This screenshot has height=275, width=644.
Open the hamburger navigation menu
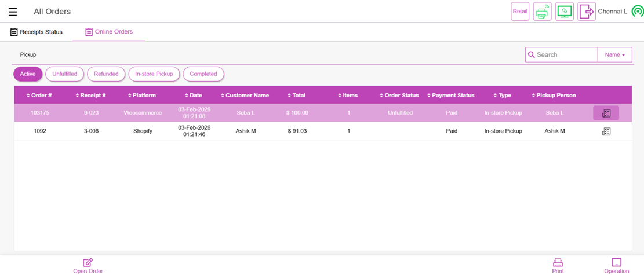(12, 12)
